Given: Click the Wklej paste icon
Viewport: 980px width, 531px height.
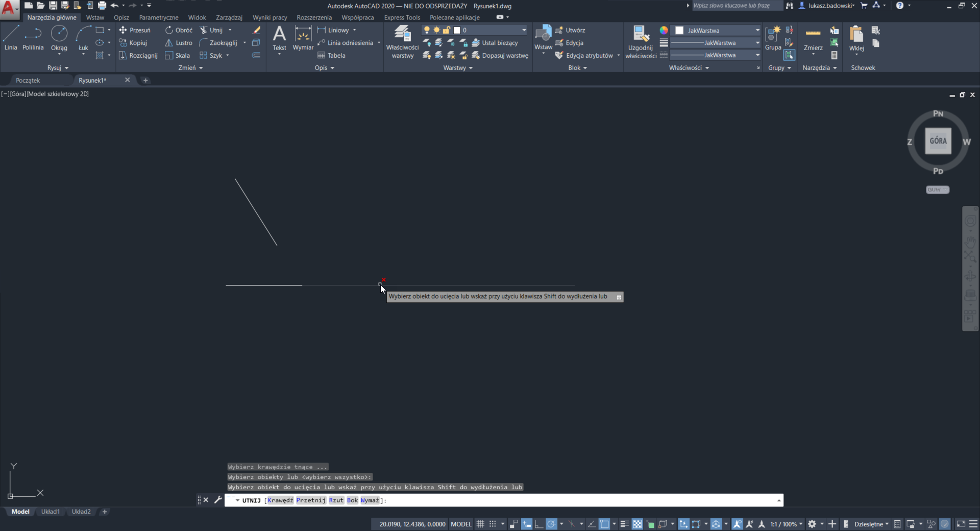Looking at the screenshot, I should 856,36.
